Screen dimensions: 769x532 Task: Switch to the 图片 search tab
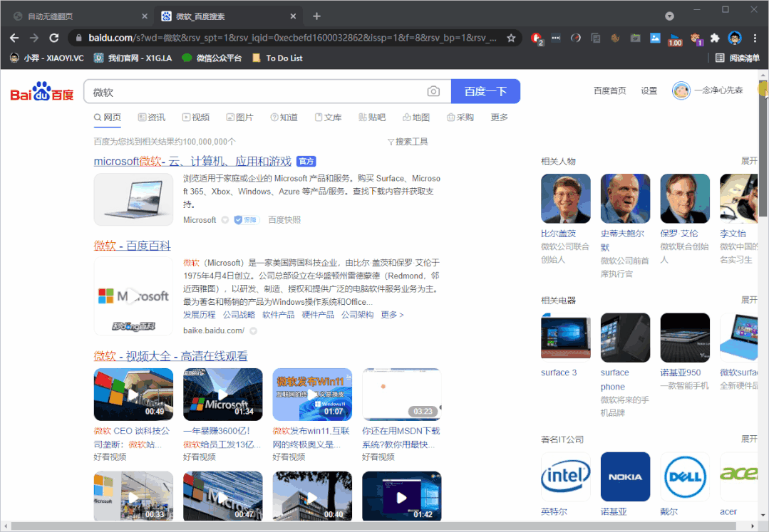(239, 118)
